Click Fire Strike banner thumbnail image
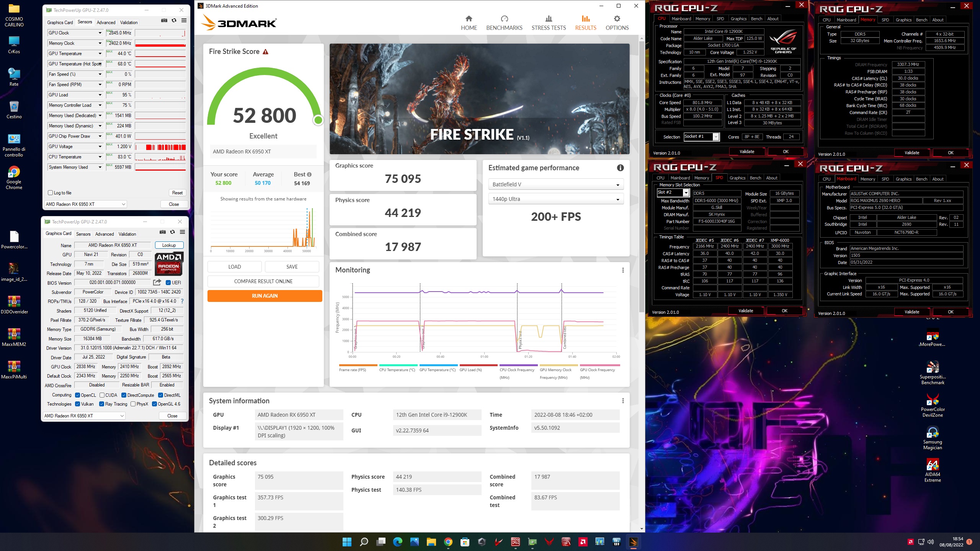Image resolution: width=980 pixels, height=551 pixels. tap(479, 99)
